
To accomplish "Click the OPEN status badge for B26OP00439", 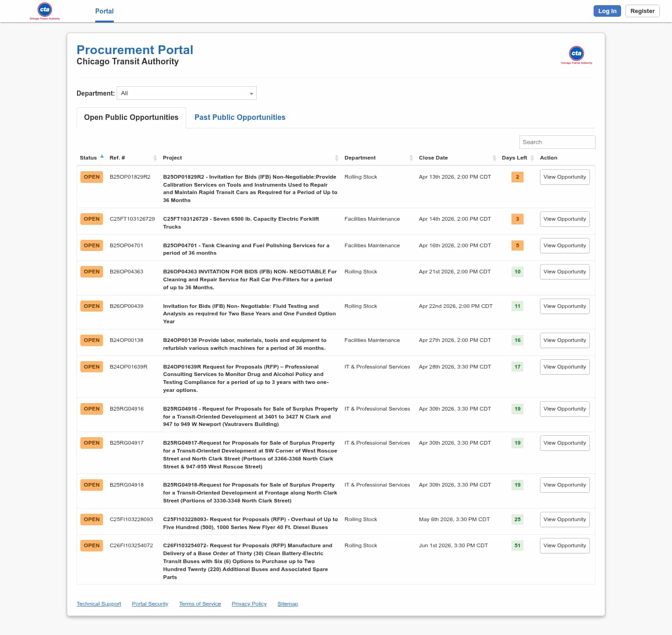I will [91, 307].
